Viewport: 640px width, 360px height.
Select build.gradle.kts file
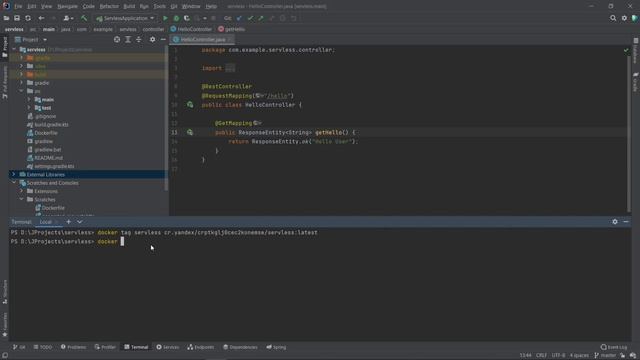coord(51,124)
